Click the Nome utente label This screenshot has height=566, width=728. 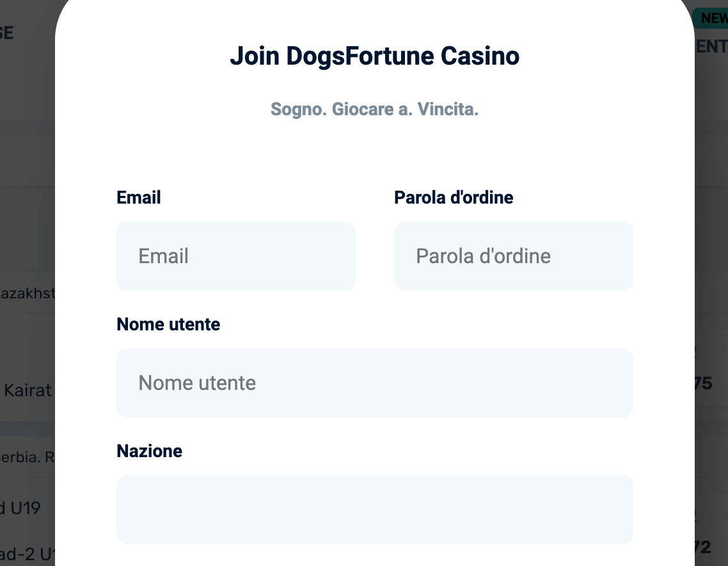(x=168, y=324)
